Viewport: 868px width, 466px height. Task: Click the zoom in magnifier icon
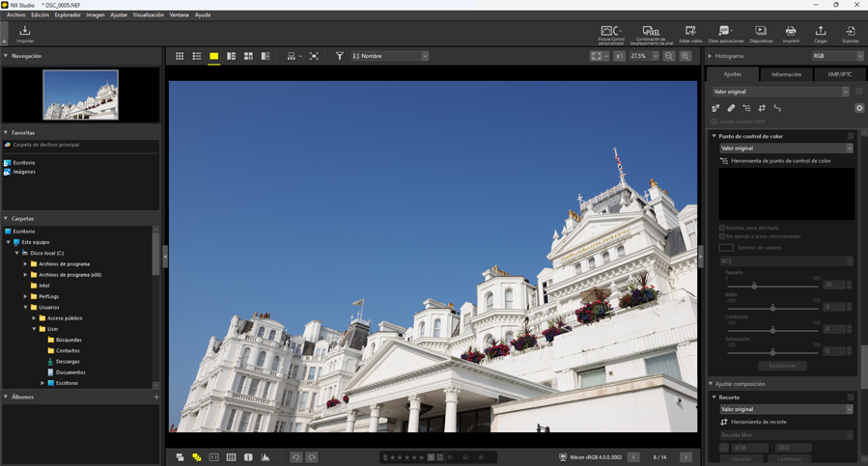click(686, 56)
